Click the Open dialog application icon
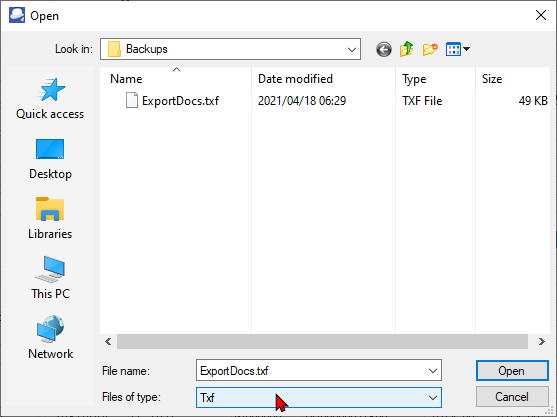This screenshot has width=557, height=417. [x=17, y=15]
